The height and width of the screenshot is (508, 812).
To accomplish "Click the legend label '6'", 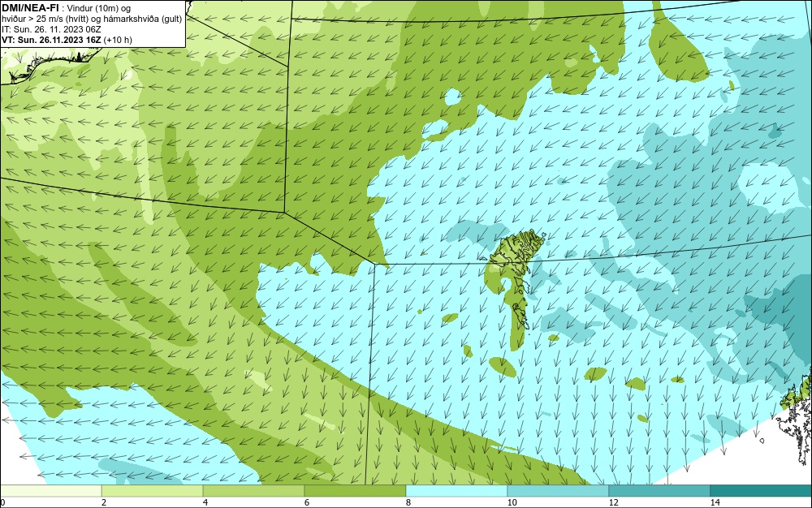I will point(307,502).
